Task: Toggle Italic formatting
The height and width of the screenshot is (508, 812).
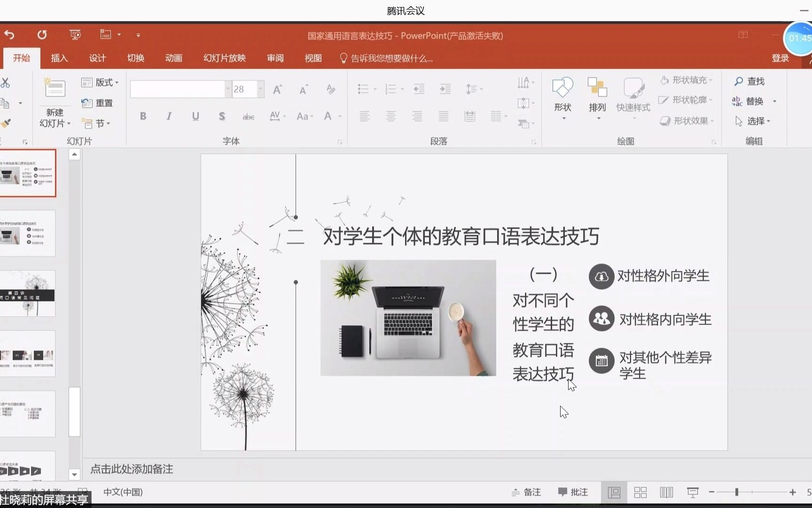Action: [169, 116]
